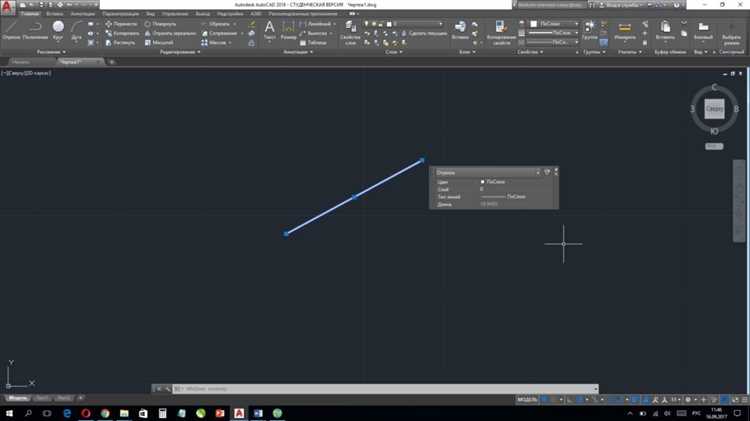Click the Копировать (Copy) tool

click(122, 33)
